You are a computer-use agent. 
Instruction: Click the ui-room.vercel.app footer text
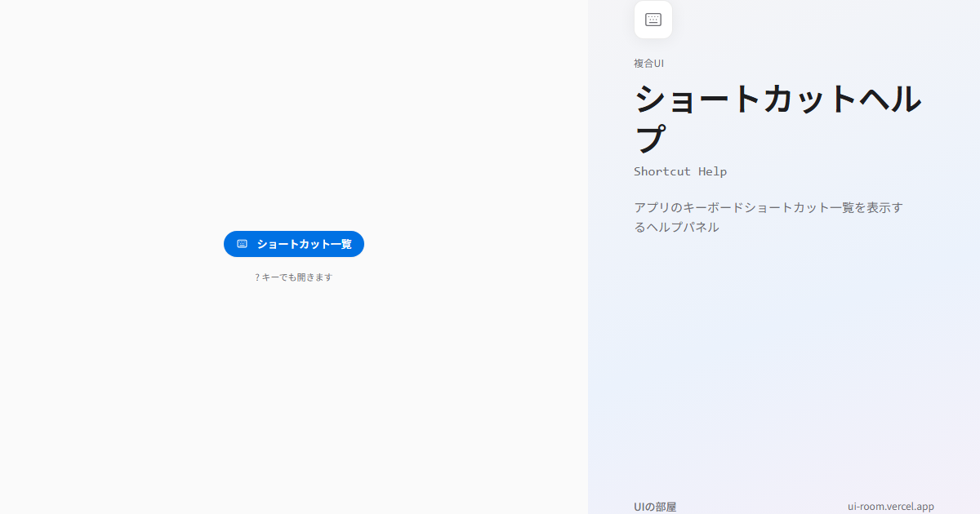click(891, 507)
